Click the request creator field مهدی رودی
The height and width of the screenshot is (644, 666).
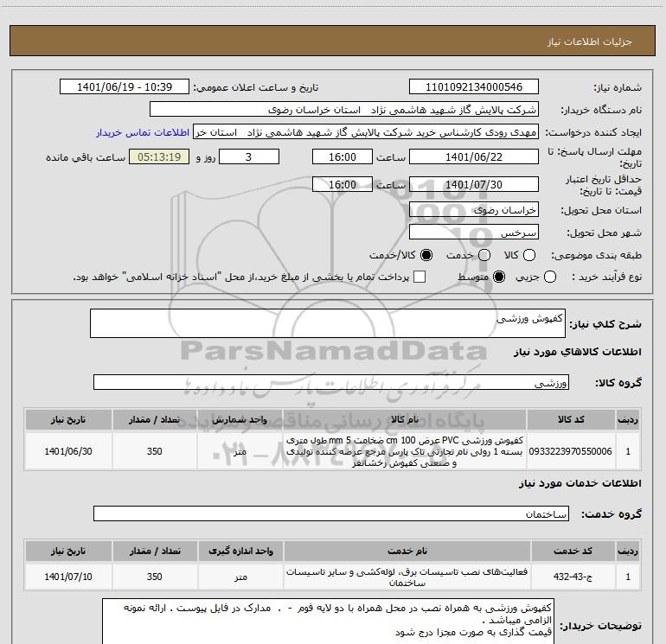click(366, 132)
